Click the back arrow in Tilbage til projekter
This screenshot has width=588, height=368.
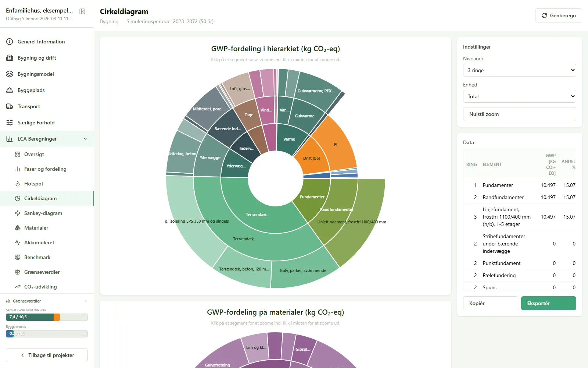click(22, 355)
